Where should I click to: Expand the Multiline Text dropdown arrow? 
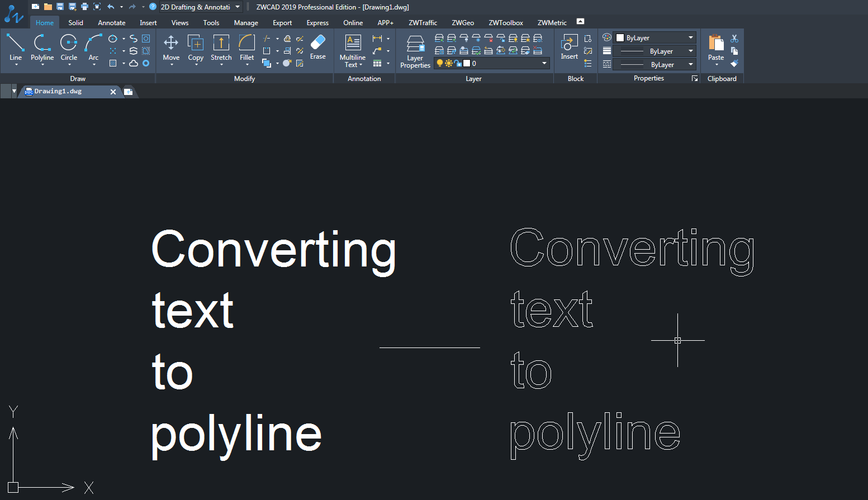click(361, 65)
